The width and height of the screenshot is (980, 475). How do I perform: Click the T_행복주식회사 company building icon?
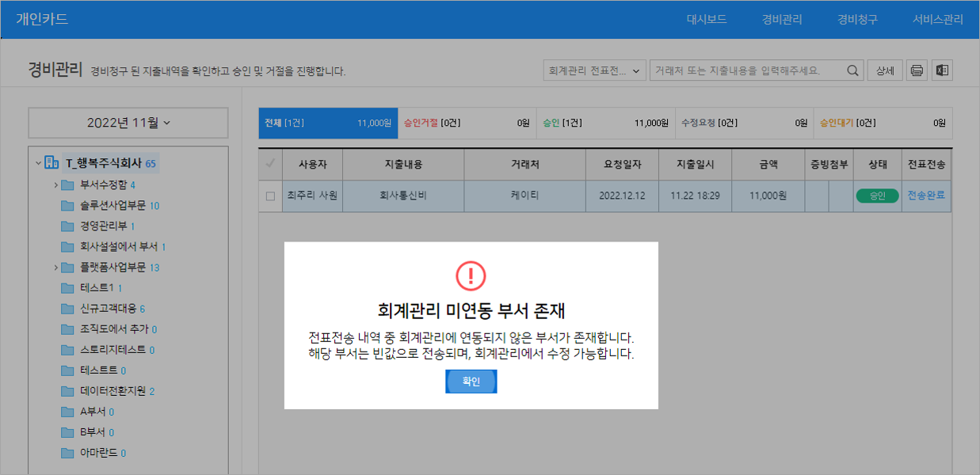click(52, 163)
